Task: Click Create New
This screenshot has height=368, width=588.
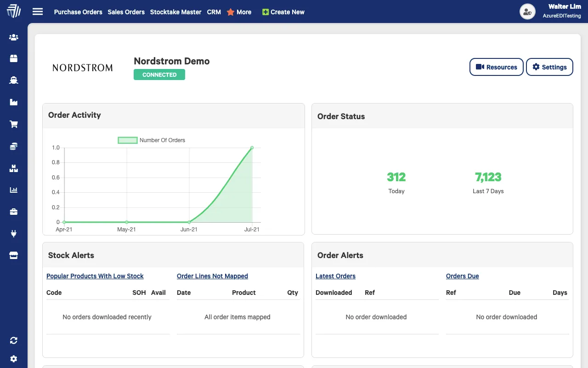Action: point(283,12)
